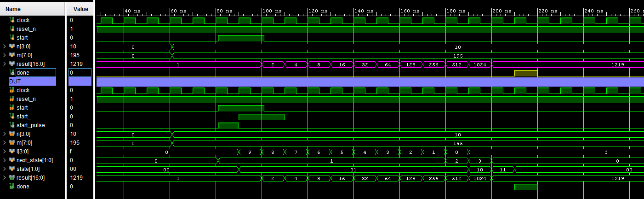Click the clock signal icon below the DUT divider
This screenshot has width=644, height=199.
coord(12,90)
